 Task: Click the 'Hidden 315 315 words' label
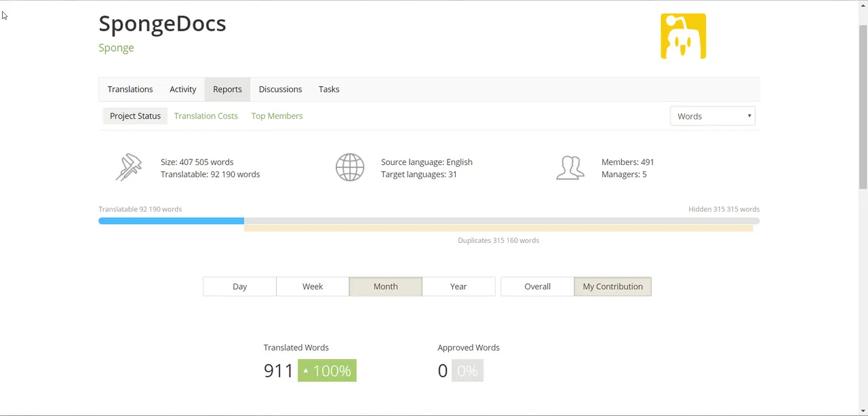[724, 209]
